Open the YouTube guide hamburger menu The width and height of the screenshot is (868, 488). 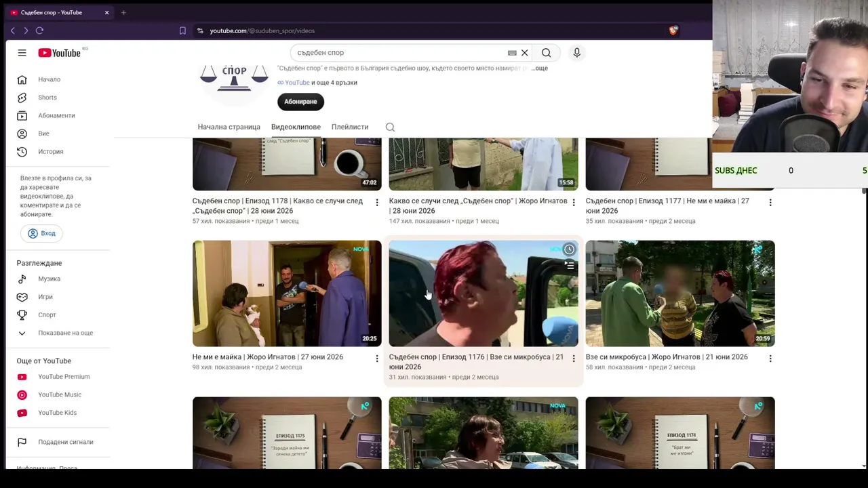22,53
